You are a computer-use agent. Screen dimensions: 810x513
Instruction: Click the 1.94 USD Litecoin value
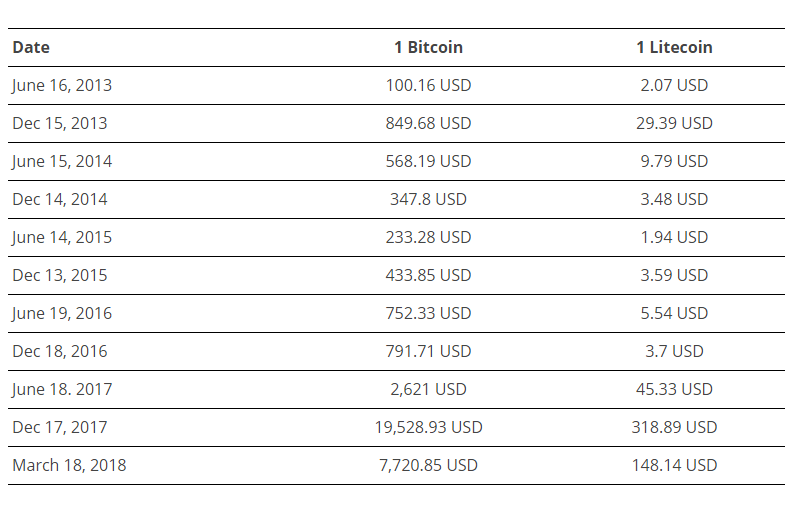tap(674, 237)
